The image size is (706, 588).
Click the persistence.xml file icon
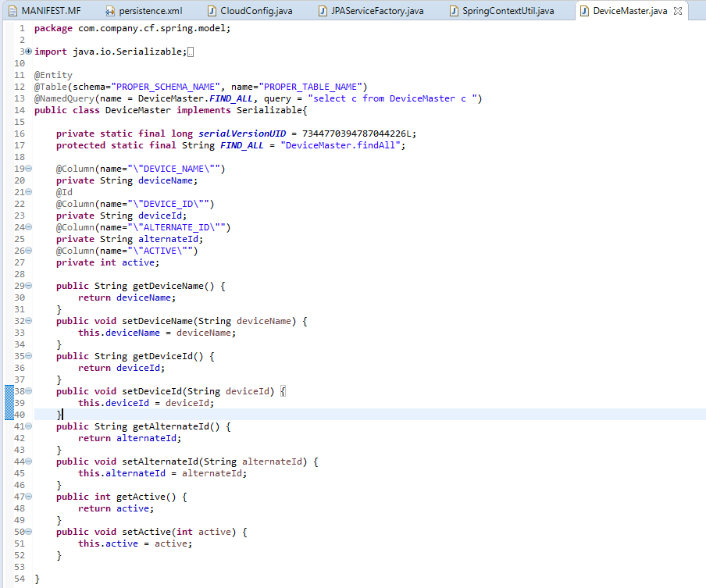click(110, 11)
